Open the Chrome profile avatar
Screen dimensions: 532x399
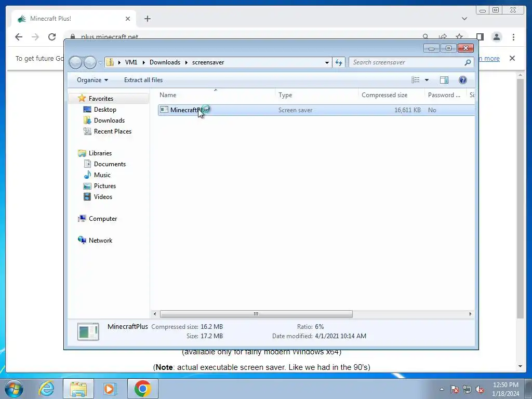click(x=496, y=37)
